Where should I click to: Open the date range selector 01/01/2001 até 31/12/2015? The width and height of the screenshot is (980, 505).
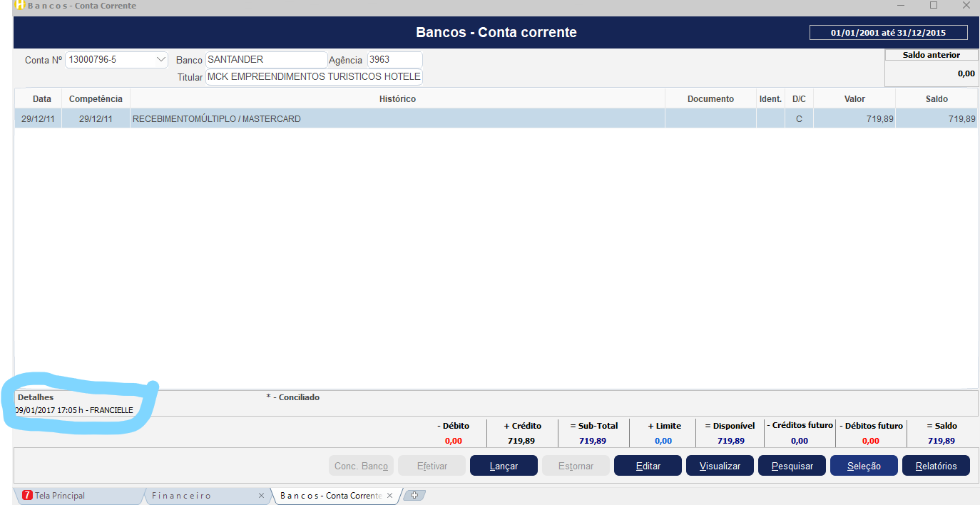click(888, 32)
